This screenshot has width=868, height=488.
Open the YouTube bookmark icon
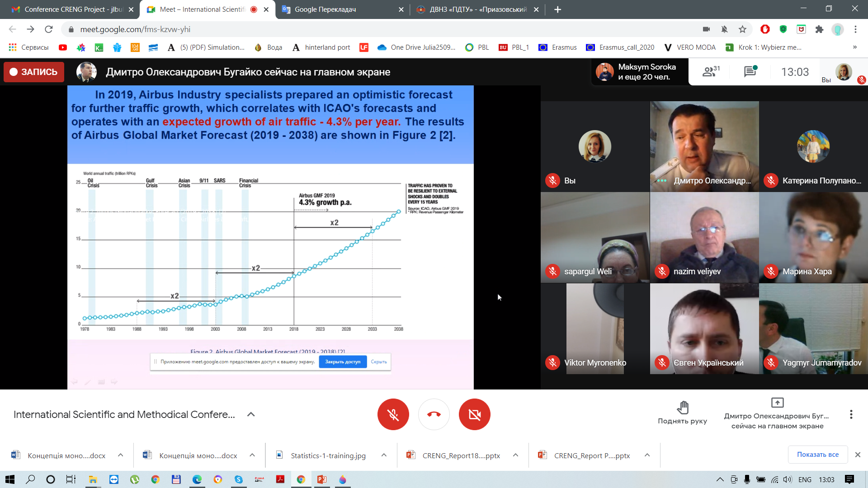[63, 47]
